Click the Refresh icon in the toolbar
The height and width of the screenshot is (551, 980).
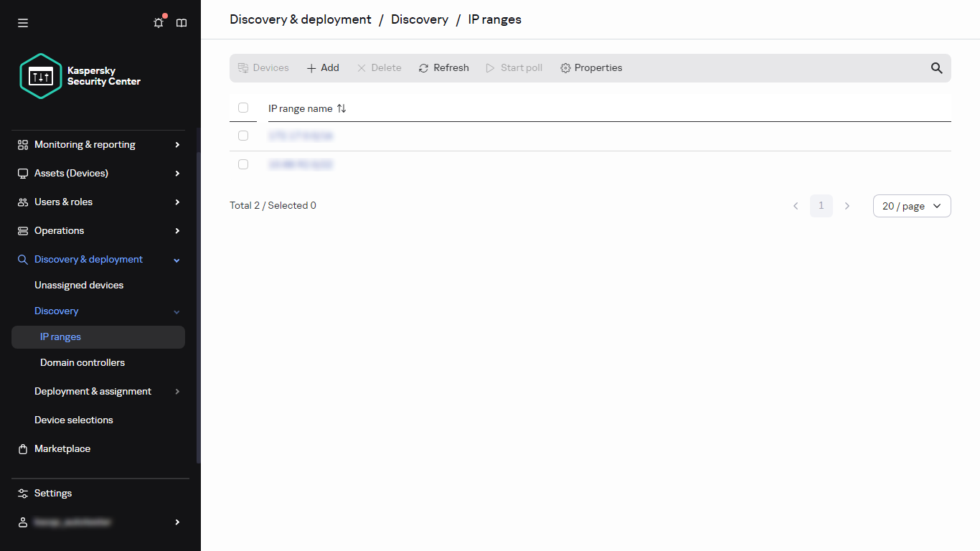point(423,67)
